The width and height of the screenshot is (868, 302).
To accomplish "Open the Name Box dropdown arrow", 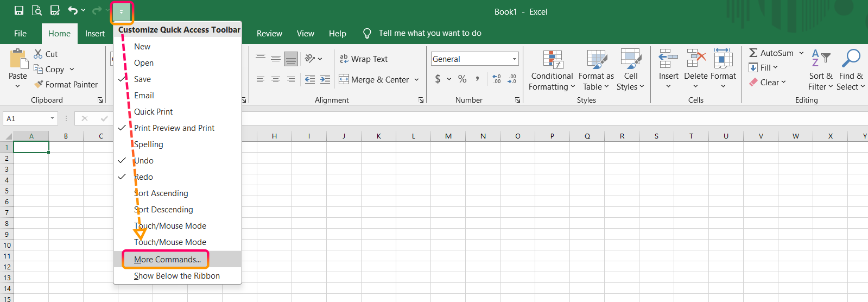I will tap(52, 118).
